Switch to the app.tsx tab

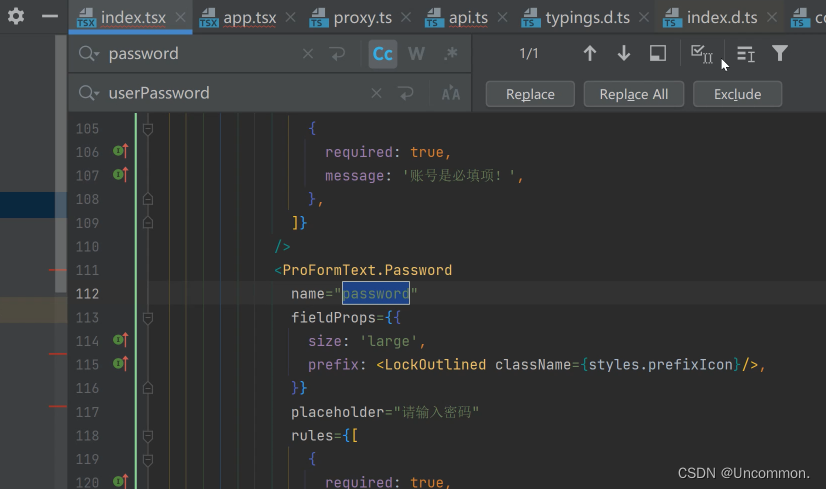point(250,17)
